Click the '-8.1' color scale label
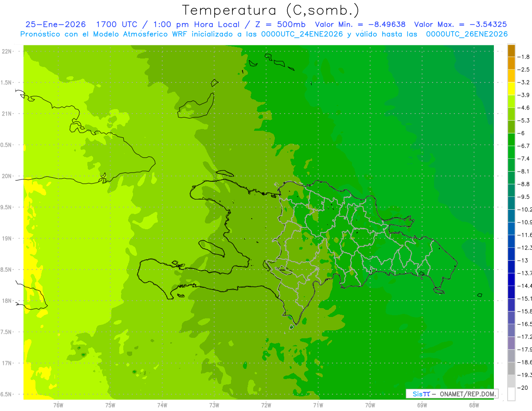 tap(524, 171)
